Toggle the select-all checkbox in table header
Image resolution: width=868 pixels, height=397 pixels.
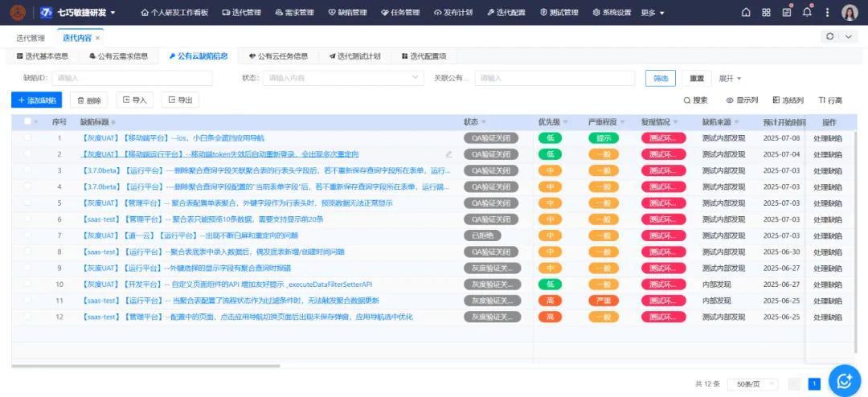(27, 122)
